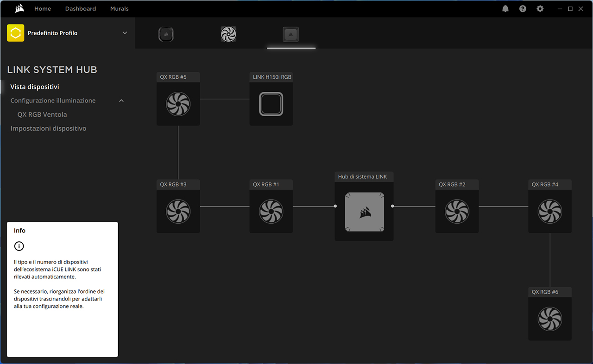
Task: Click the 'LINK SYSTEM HUB' heading
Action: [x=52, y=70]
